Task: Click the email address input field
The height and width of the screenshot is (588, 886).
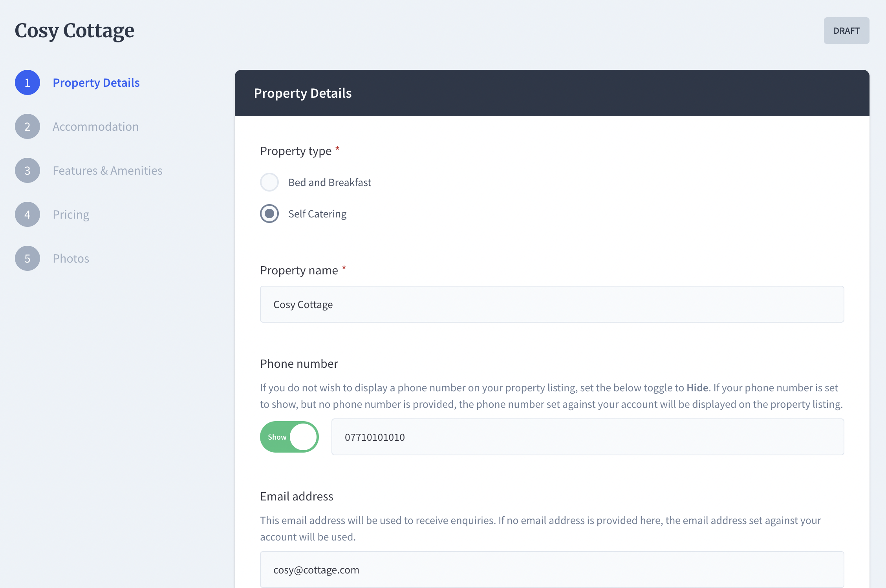Action: click(552, 570)
